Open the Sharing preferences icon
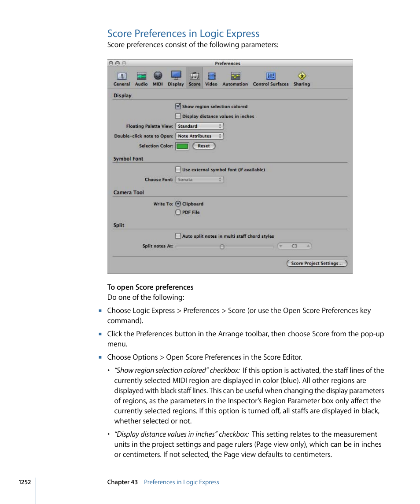The height and width of the screenshot is (504, 420). [302, 78]
